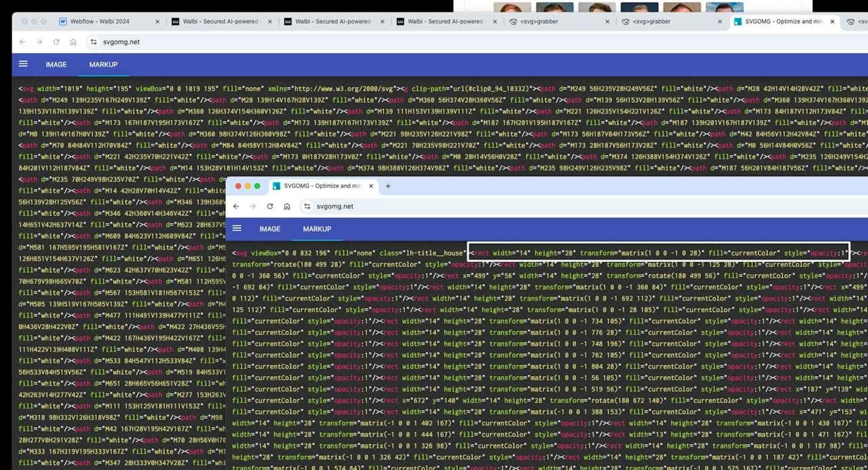Viewport: 868px width, 470px height.
Task: Click the reload icon in the smaller window
Action: point(270,207)
